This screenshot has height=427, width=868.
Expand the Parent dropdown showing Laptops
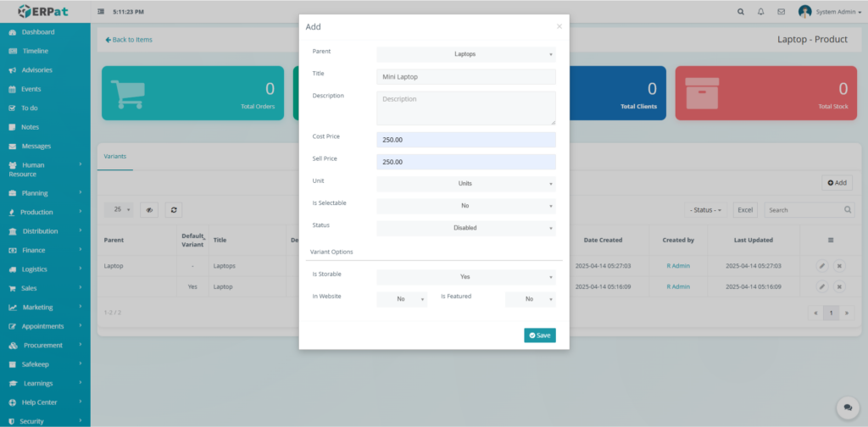pos(465,54)
